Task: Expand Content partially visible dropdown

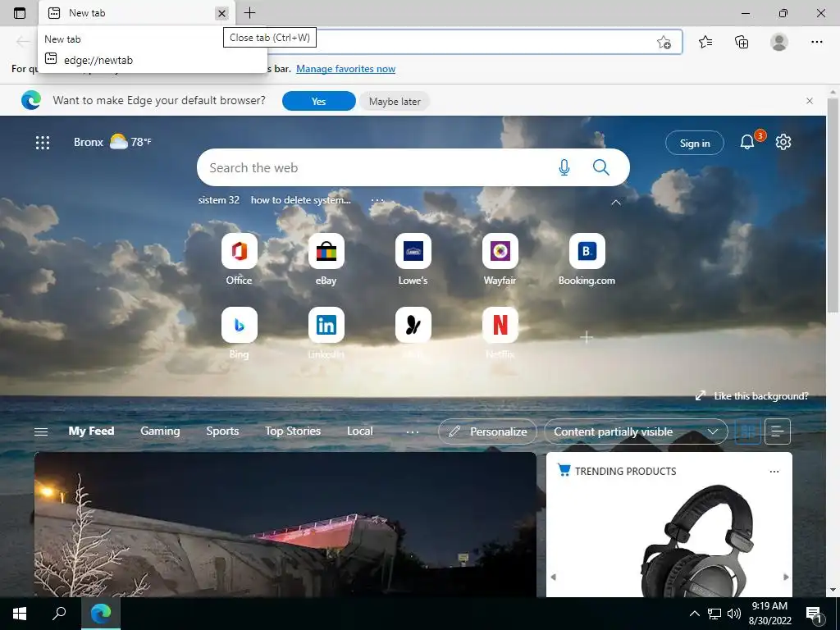Action: [636, 431]
